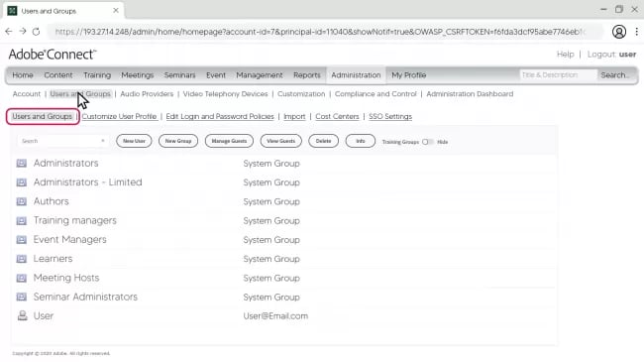Click the User person icon

[22, 315]
